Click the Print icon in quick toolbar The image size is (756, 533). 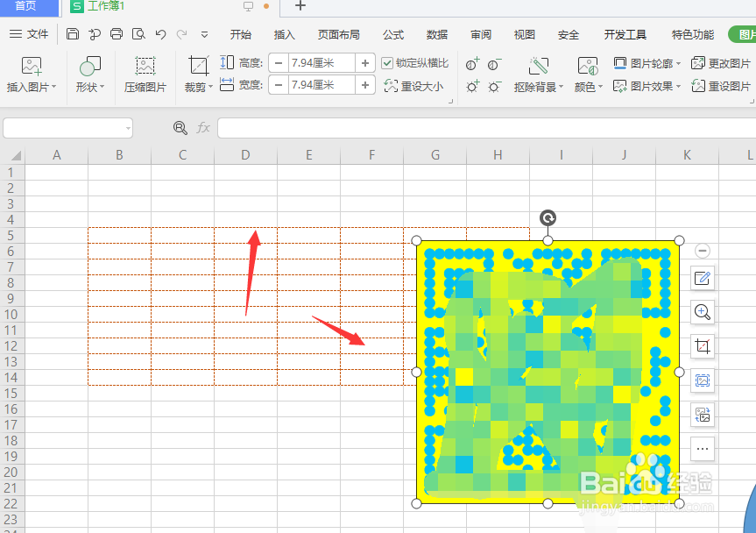coord(117,34)
